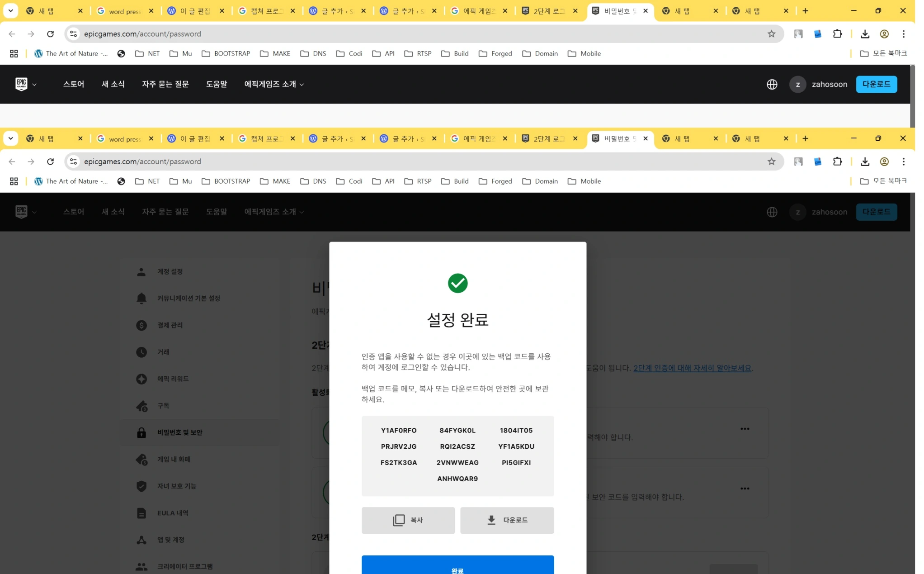Image resolution: width=924 pixels, height=574 pixels.
Task: Open the chevron next to the Epic logo
Action: click(x=35, y=212)
